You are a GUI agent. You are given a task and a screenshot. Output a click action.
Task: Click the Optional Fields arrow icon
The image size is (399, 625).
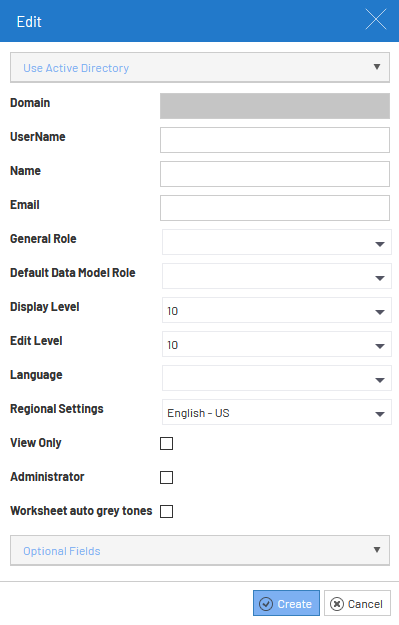pos(377,550)
